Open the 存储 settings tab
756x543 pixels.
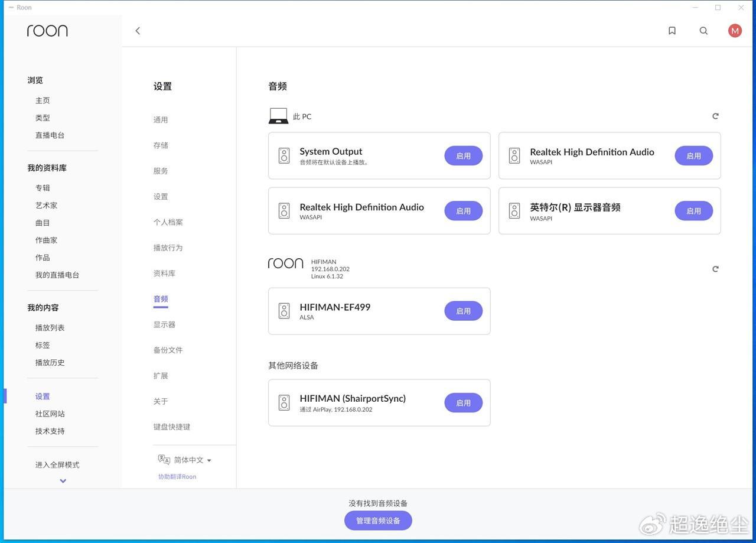(161, 145)
